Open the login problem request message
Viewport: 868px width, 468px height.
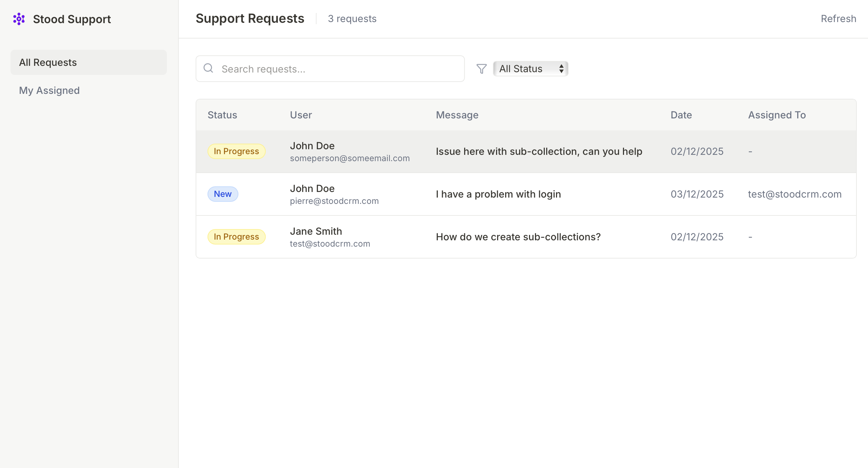pyautogui.click(x=498, y=194)
